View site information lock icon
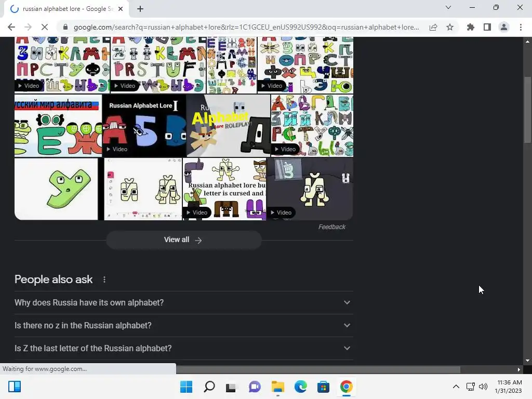 click(65, 27)
